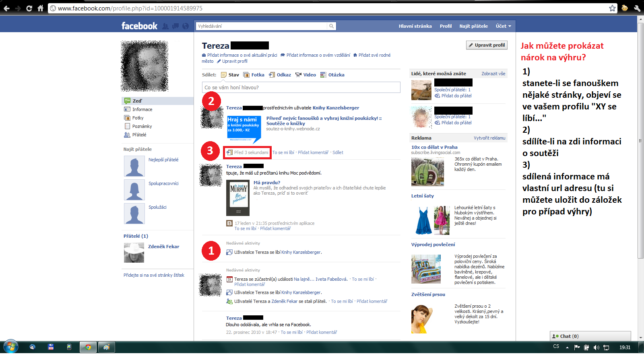Image resolution: width=644 pixels, height=362 pixels.
Task: Select the Zeď tab in the sidebar
Action: pyautogui.click(x=157, y=101)
